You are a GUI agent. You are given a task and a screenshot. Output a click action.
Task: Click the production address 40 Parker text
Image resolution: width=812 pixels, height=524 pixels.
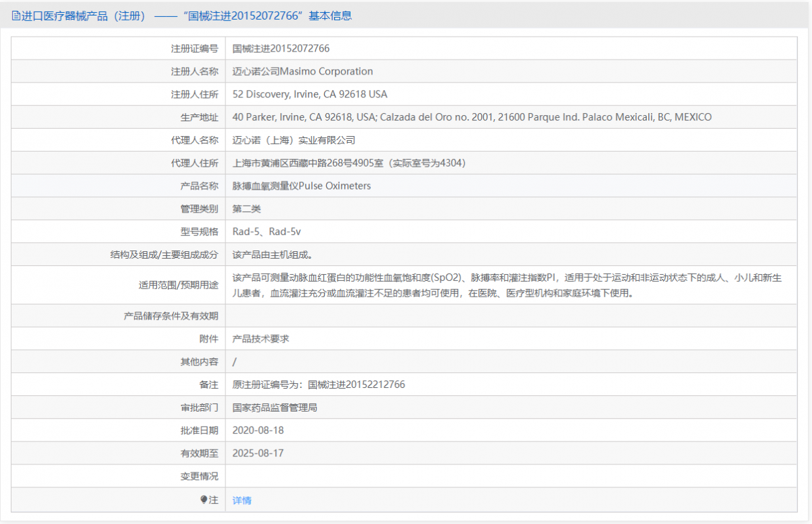click(x=472, y=118)
